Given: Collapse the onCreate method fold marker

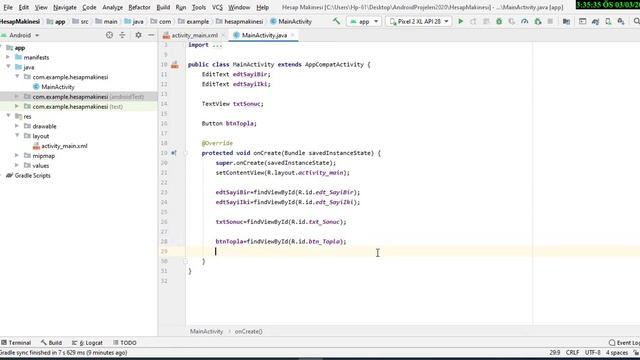Looking at the screenshot, I should click(185, 153).
